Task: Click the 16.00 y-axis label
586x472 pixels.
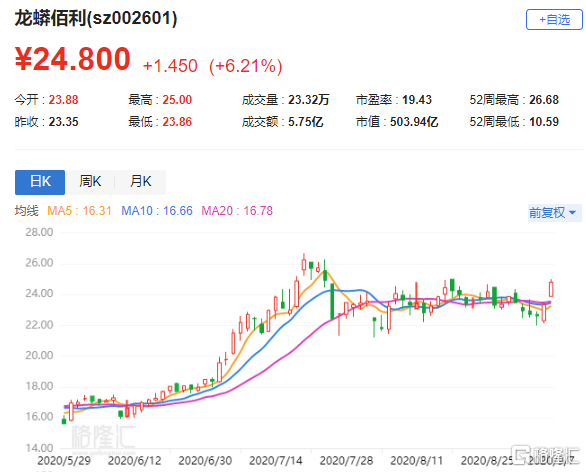Action: (39, 416)
